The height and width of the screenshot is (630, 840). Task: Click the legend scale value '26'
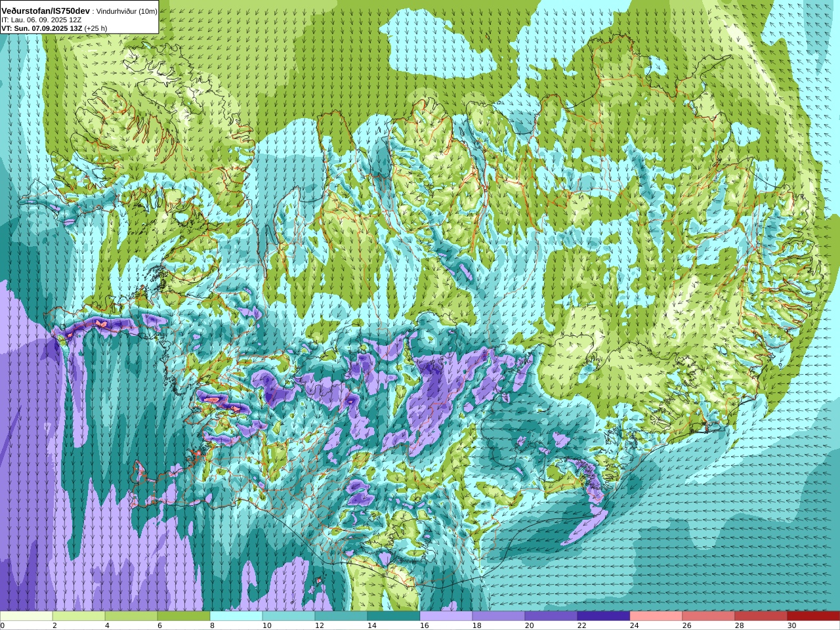coord(686,625)
